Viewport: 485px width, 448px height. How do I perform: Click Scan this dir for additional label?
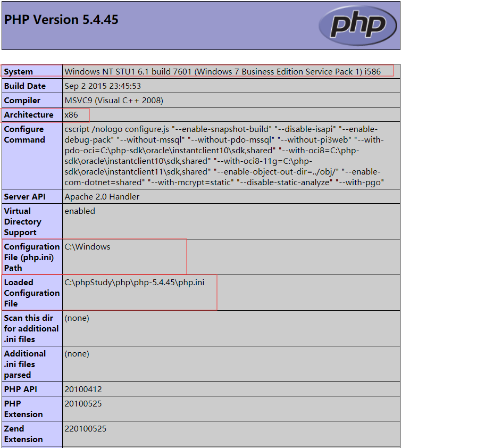[x=31, y=329]
